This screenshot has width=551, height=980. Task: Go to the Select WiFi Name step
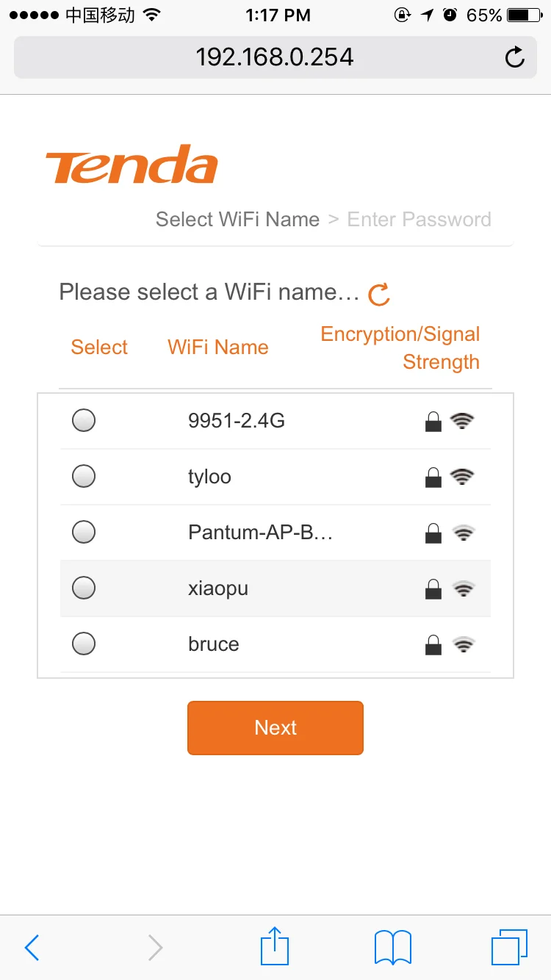237,220
